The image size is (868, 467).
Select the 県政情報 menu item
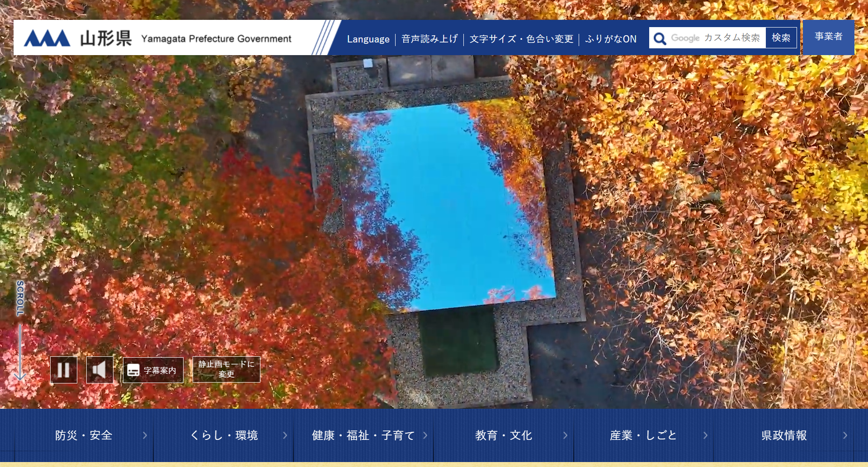pos(783,435)
